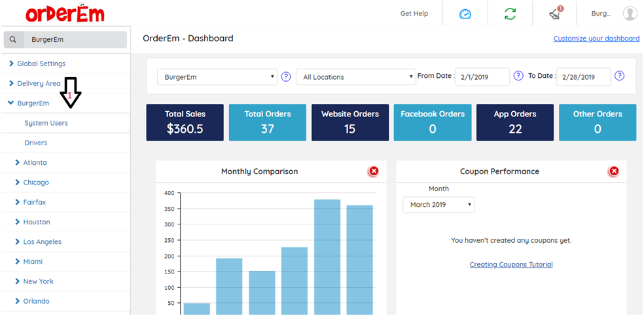This screenshot has height=316, width=644.
Task: Open the All Locations dropdown
Action: click(x=356, y=77)
